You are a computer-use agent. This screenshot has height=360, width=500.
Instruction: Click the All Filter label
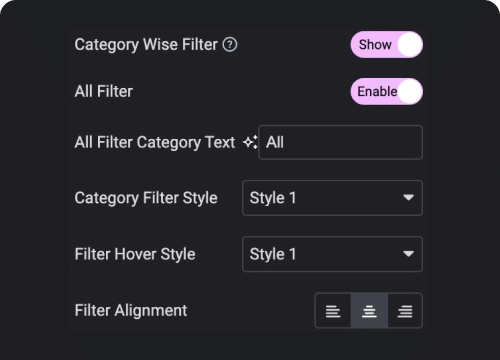pyautogui.click(x=104, y=91)
